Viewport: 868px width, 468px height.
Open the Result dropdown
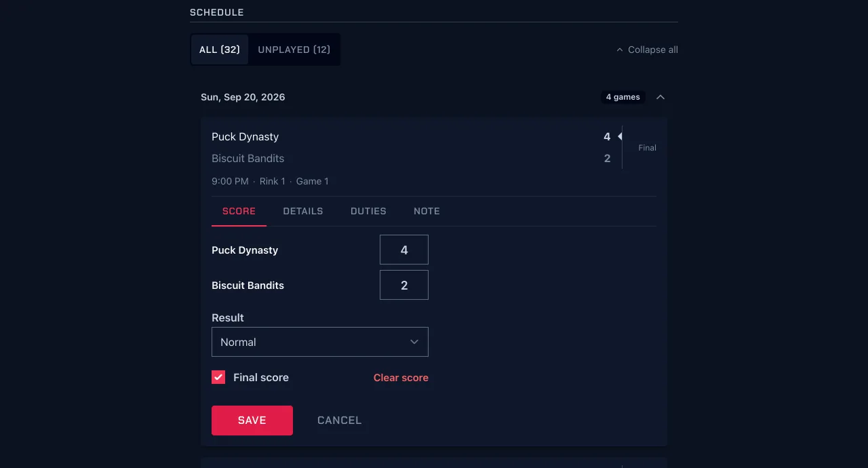tap(320, 342)
